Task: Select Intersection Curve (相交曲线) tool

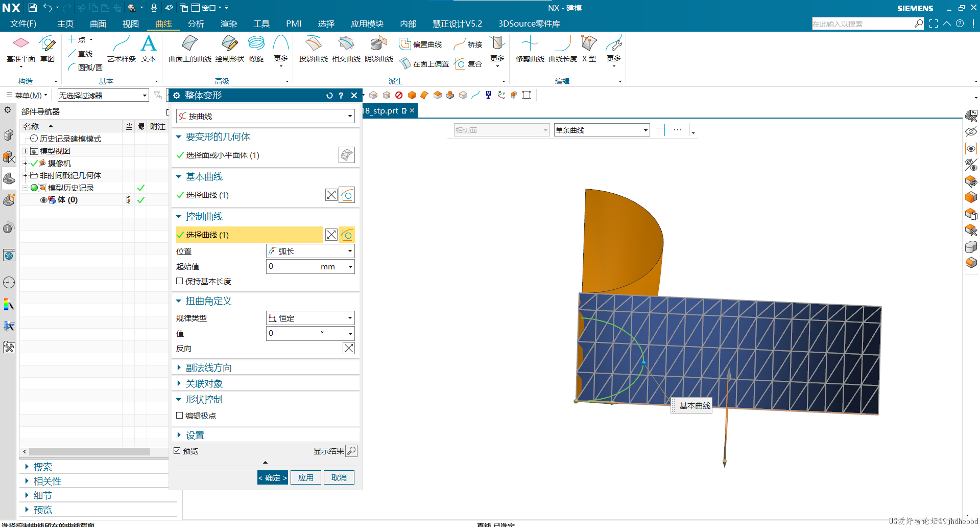Action: (x=346, y=49)
